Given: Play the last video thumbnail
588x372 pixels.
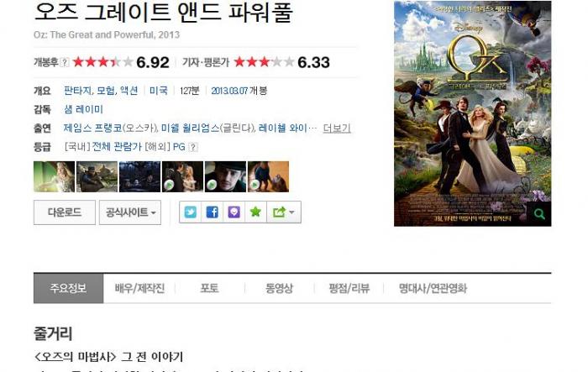Looking at the screenshot, I should click(268, 176).
